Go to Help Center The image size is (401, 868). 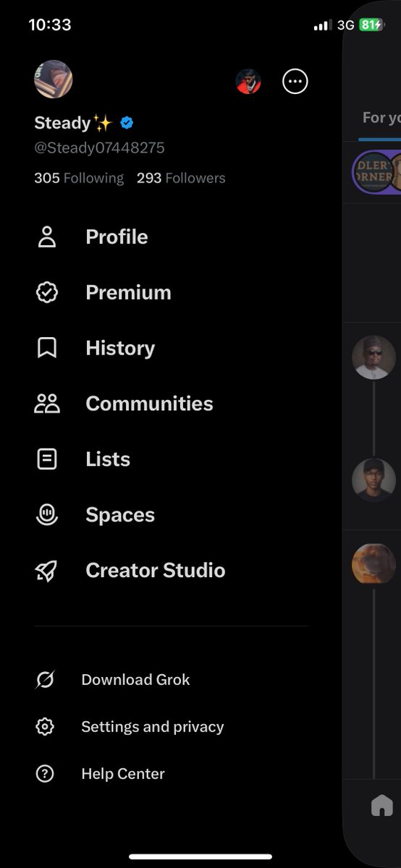coord(123,774)
